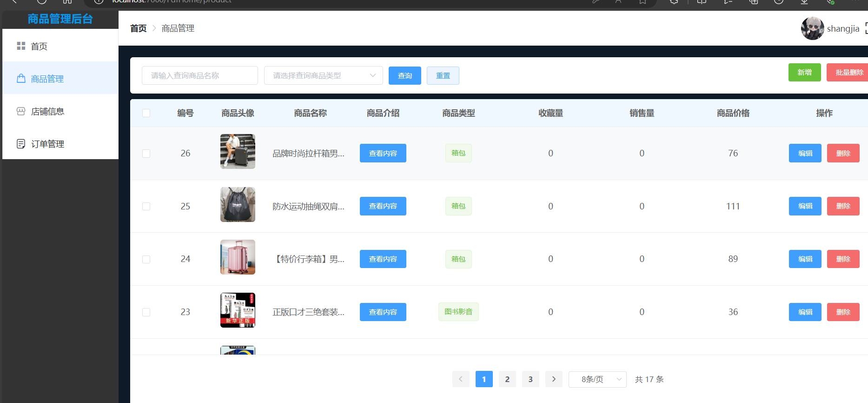Viewport: 868px width, 403px height.
Task: Click product name 品牌时尚拉杆箱男...
Action: tap(308, 153)
